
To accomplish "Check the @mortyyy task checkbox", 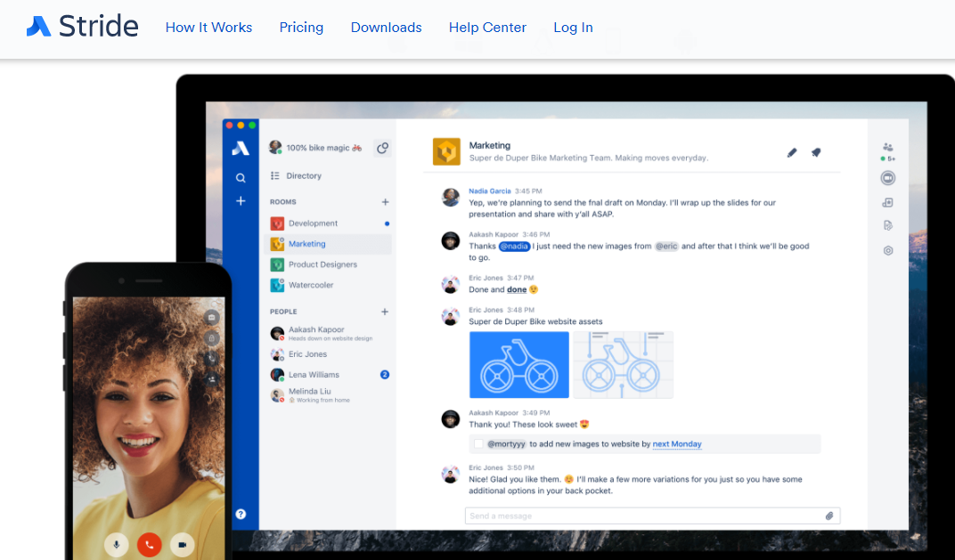I will [x=478, y=443].
